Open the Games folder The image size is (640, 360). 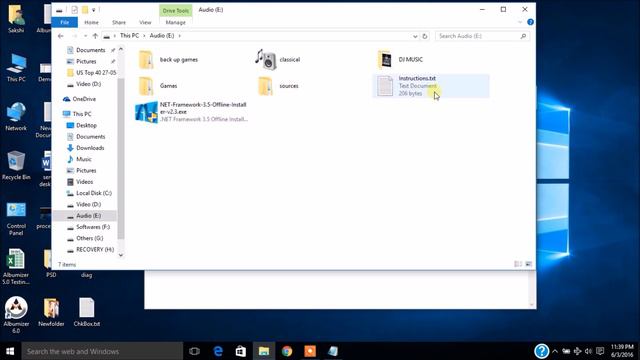point(158,86)
